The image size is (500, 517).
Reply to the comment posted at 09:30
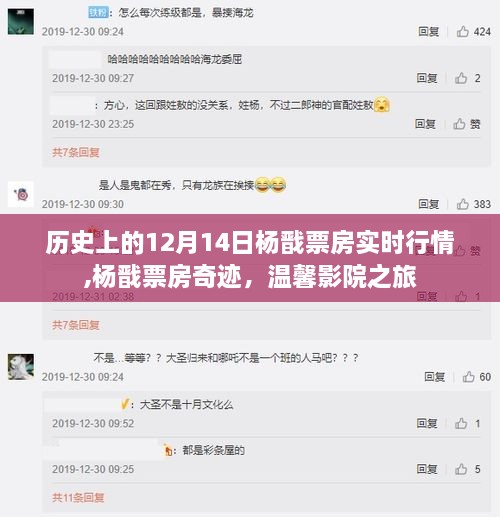[x=429, y=204]
